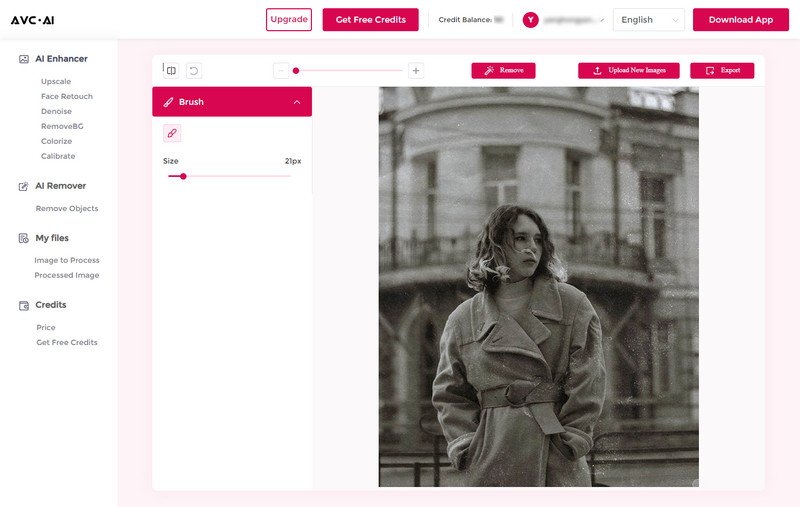This screenshot has width=800, height=507.
Task: Click the user avatar Y icon
Action: [x=531, y=20]
